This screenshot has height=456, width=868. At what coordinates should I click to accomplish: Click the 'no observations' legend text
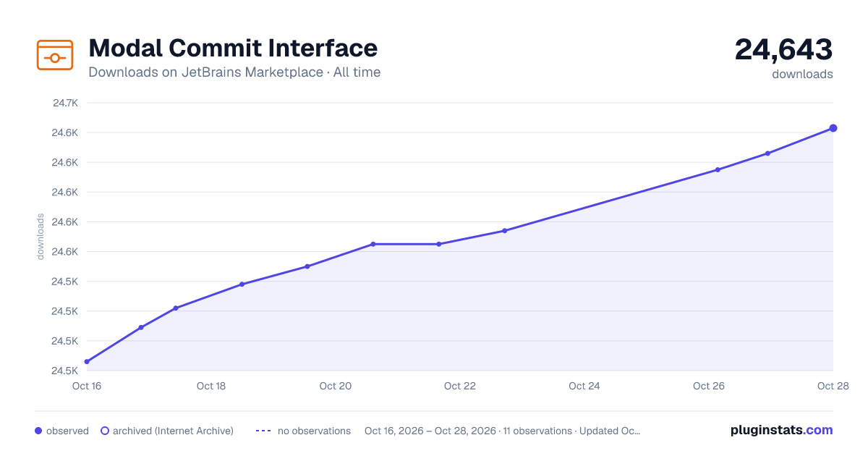pyautogui.click(x=314, y=431)
